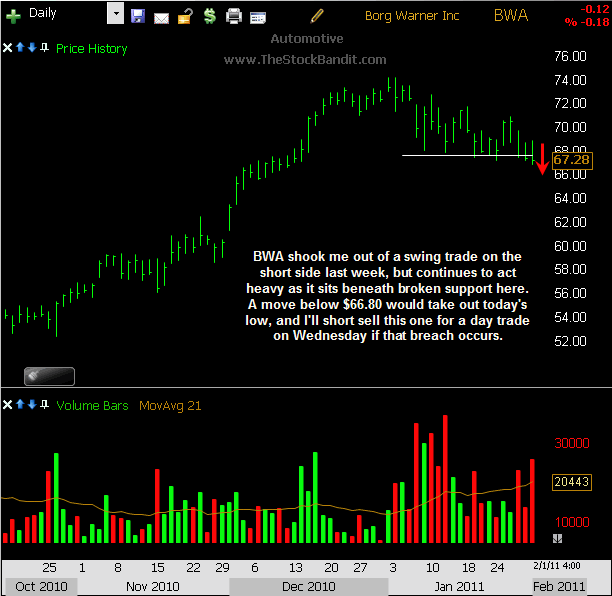Viewport: 612px width, 596px height.
Task: Click the MovAvg 21 indicator label
Action: pos(172,405)
